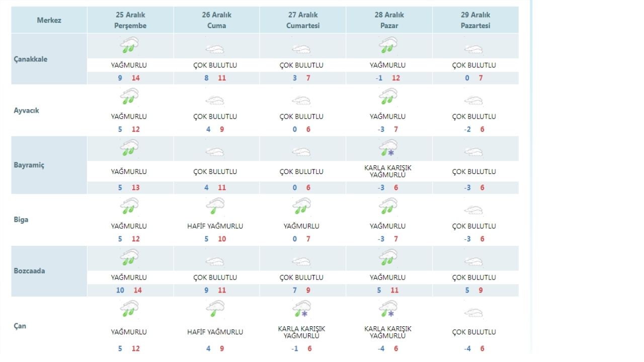Click Ayvacık rain icon for 28 Aralık

click(x=388, y=97)
